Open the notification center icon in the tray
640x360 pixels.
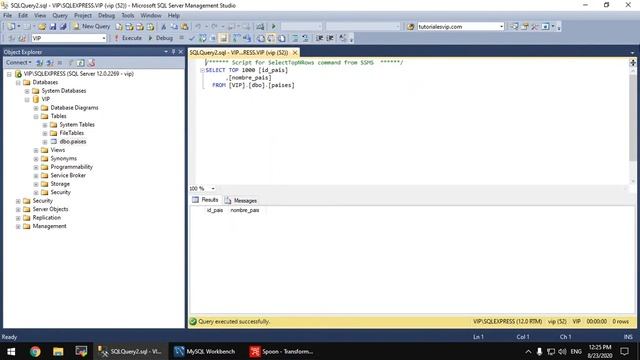pyautogui.click(x=624, y=351)
